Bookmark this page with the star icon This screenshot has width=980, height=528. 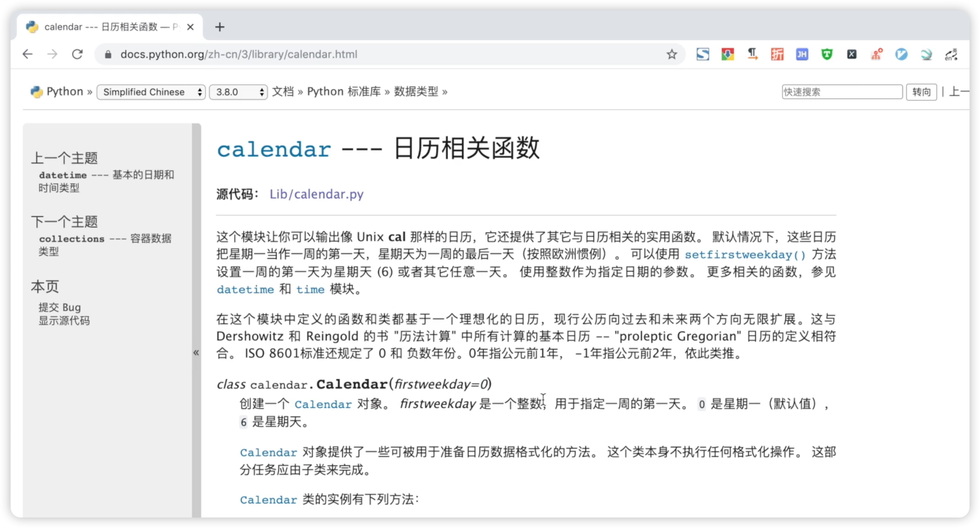[x=672, y=54]
